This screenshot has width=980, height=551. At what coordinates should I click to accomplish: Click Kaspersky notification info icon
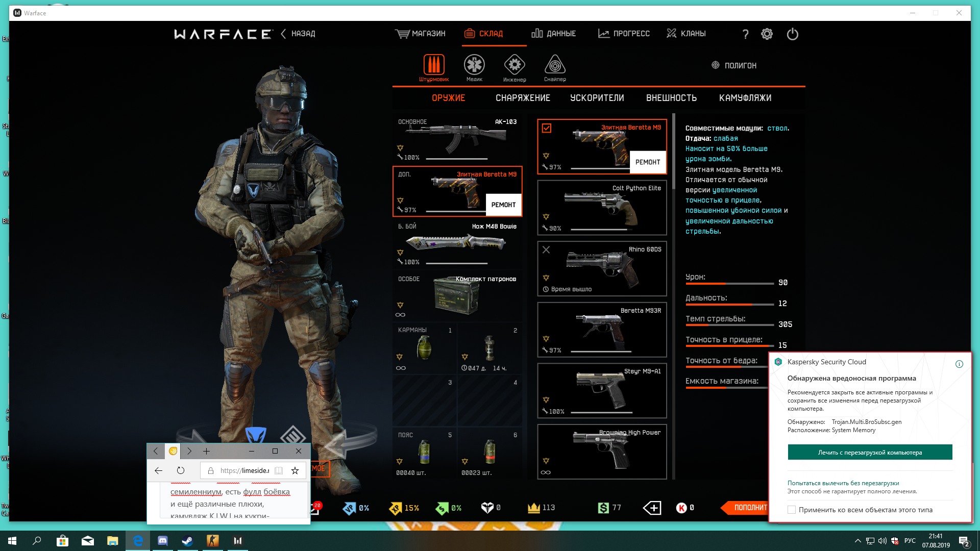[x=959, y=364]
